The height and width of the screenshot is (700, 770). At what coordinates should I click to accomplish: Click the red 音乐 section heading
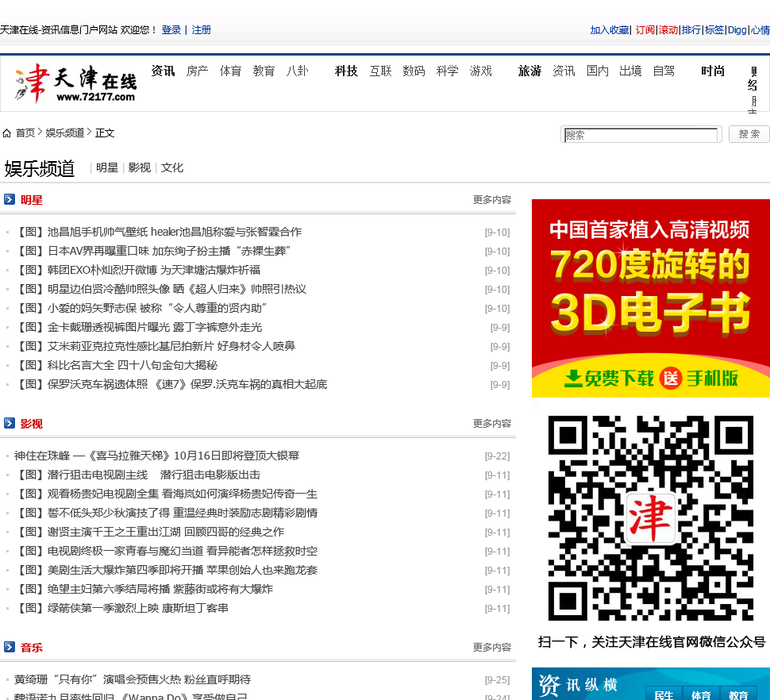[x=32, y=648]
